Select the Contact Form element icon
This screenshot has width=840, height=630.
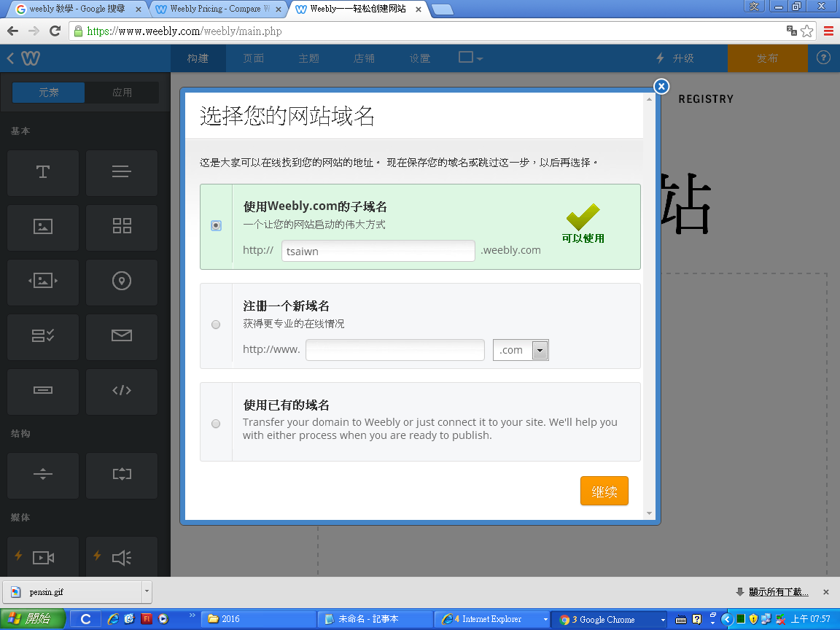tap(43, 336)
